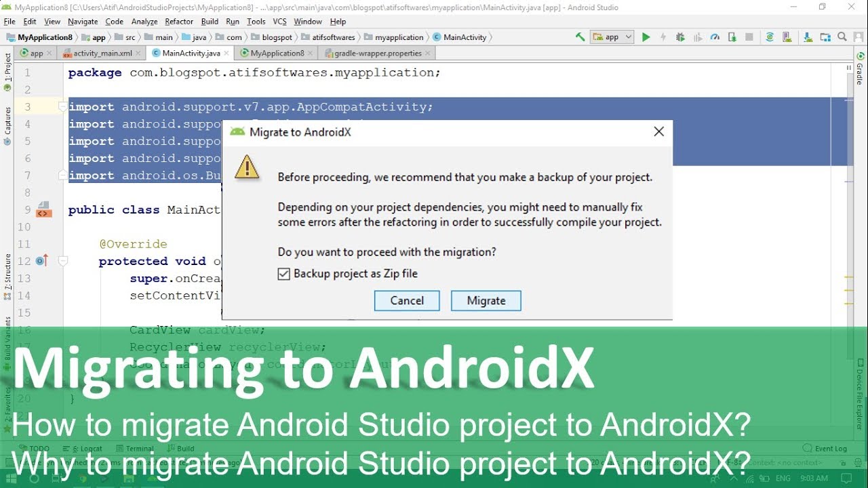Open the Captures side panel

point(7,125)
